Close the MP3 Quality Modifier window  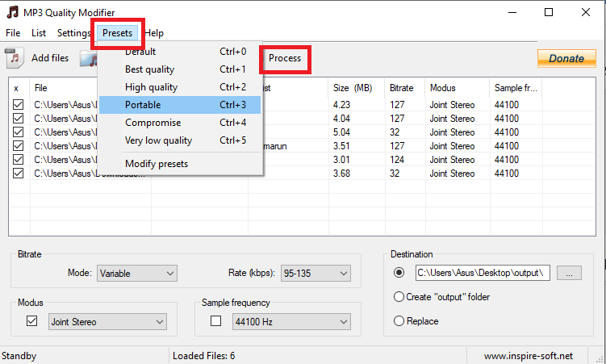pyautogui.click(x=586, y=12)
